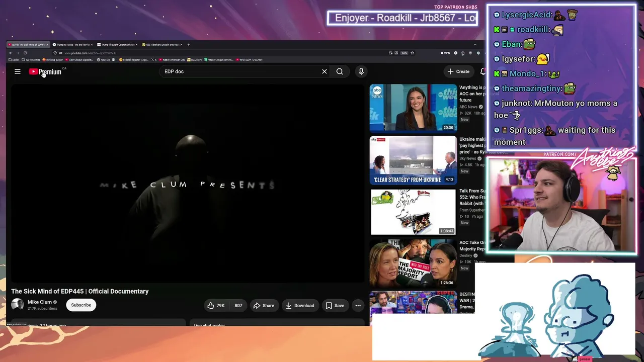644x362 pixels.
Task: Reload the YouTube page
Action: coord(25,53)
